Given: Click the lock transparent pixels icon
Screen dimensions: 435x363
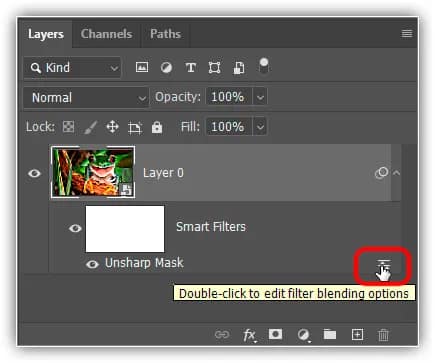Looking at the screenshot, I should click(x=68, y=127).
